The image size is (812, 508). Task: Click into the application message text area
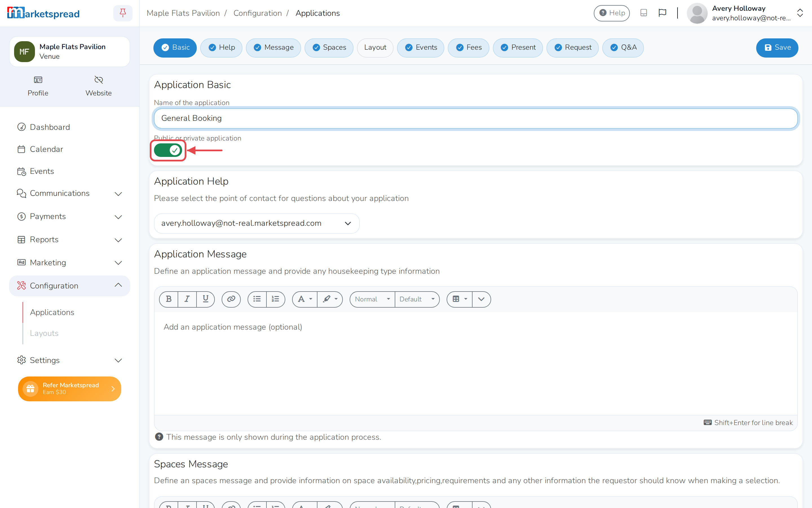(x=475, y=364)
